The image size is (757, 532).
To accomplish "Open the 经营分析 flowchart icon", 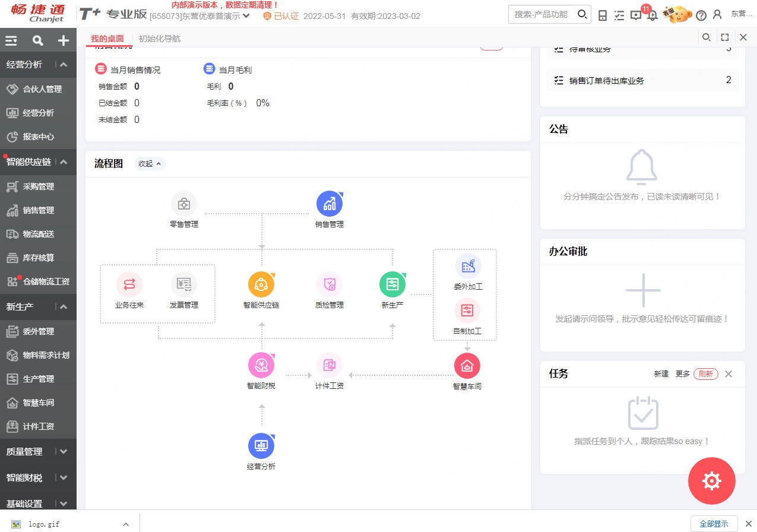I will tap(261, 446).
